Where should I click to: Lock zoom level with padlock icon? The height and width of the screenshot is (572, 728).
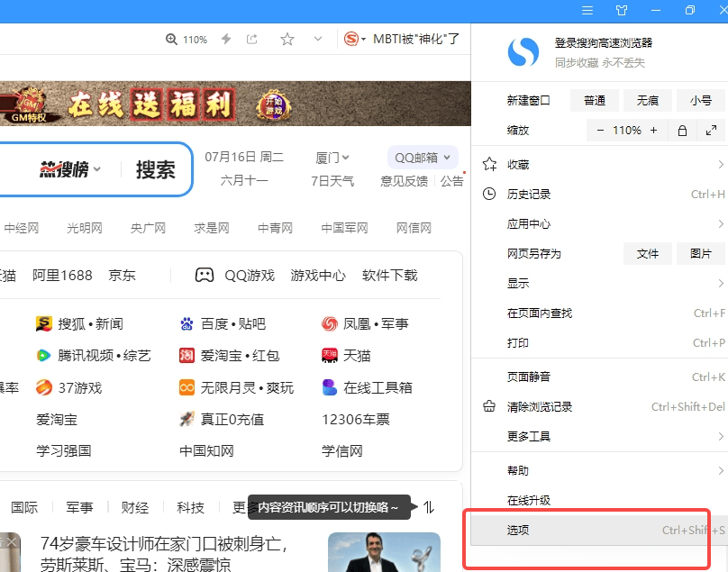point(682,131)
